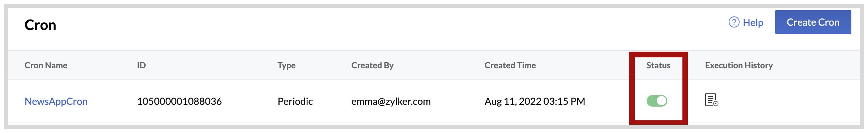Open the Help text link

click(753, 22)
